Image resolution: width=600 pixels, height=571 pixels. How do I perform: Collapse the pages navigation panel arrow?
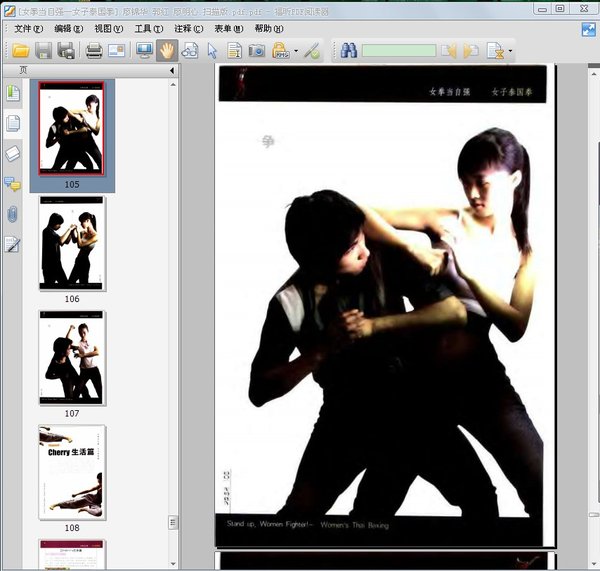171,71
